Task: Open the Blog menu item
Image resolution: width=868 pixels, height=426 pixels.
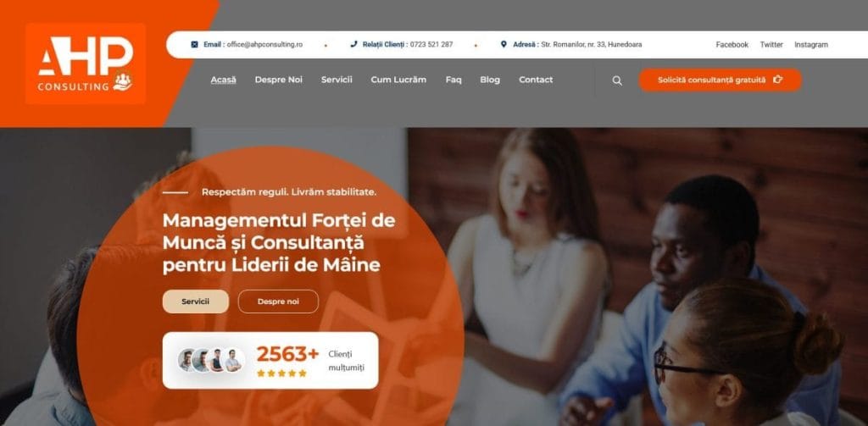Action: [490, 80]
